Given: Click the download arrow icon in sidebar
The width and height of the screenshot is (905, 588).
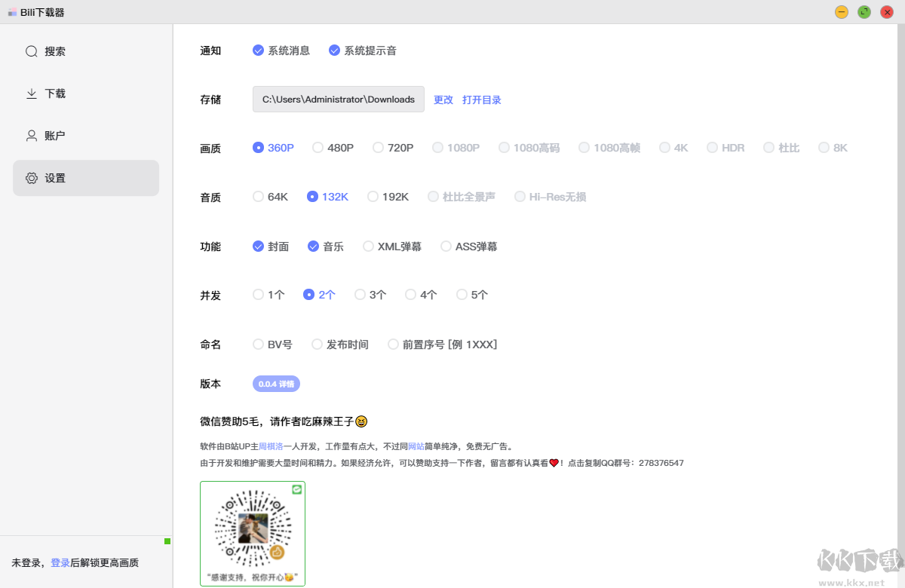Looking at the screenshot, I should tap(32, 94).
